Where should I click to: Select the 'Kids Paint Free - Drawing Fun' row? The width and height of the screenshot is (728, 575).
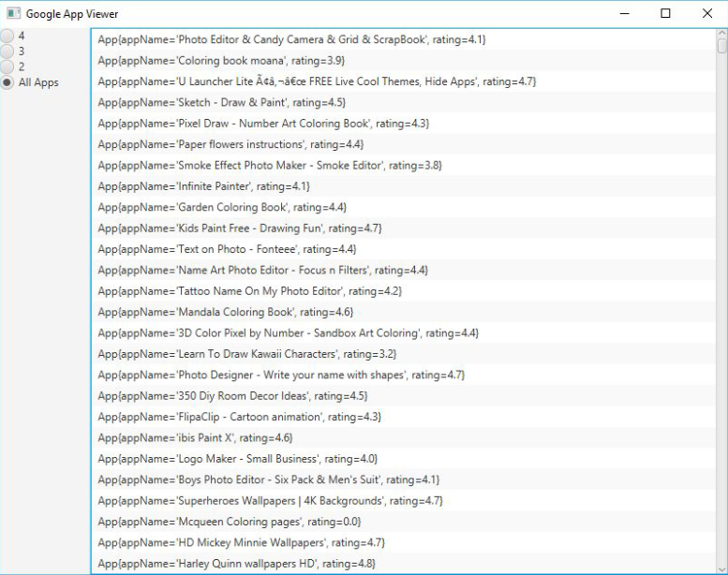tap(404, 229)
